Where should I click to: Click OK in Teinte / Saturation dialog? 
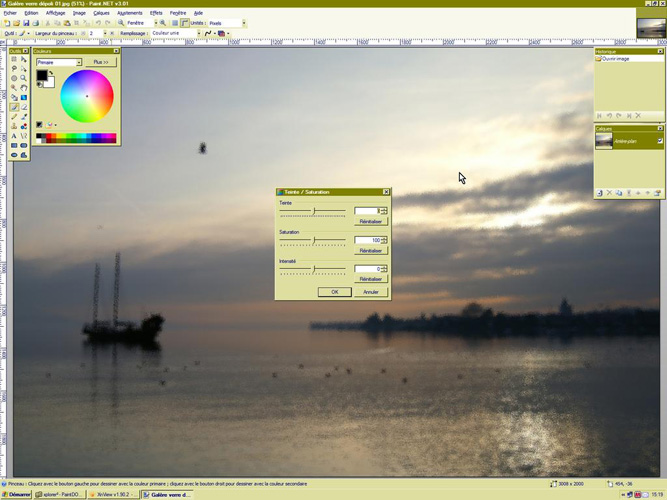click(334, 292)
